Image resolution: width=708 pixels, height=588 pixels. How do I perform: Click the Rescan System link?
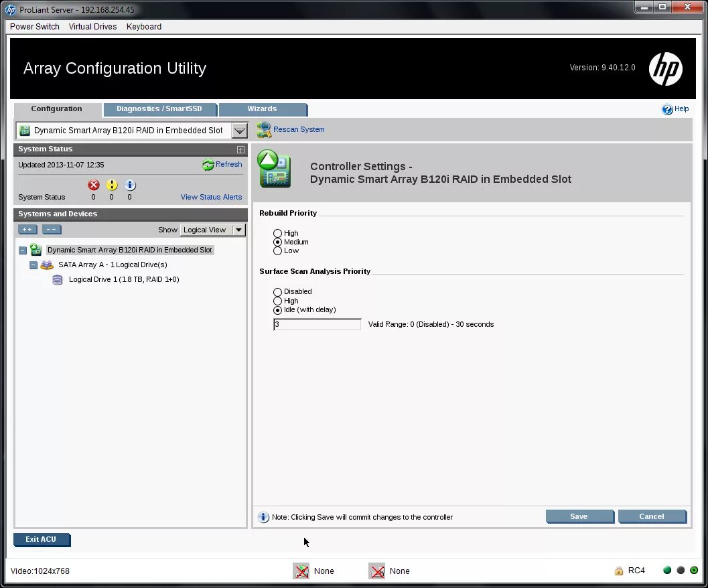pos(299,130)
